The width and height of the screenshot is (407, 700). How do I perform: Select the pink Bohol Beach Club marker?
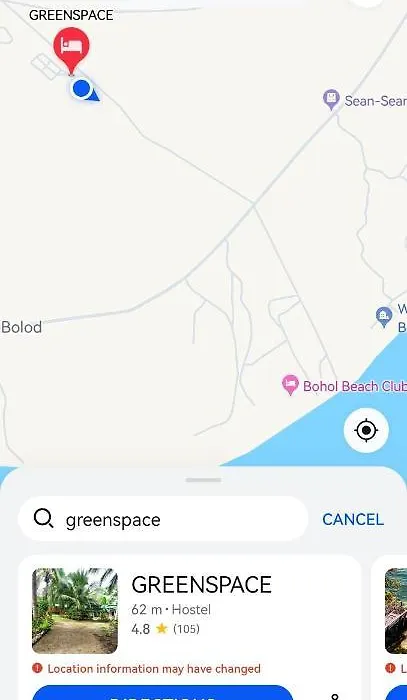pyautogui.click(x=290, y=384)
